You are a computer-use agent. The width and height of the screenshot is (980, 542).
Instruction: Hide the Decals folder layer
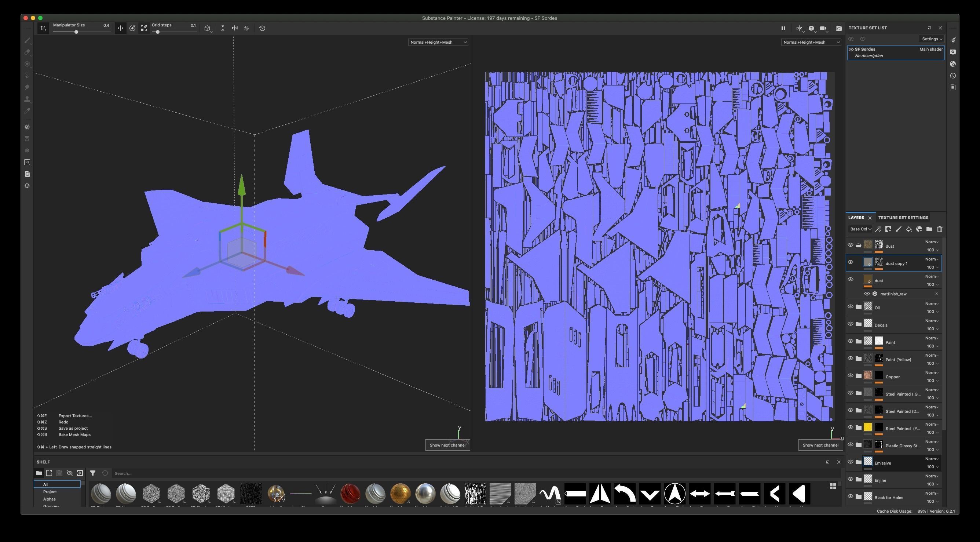point(850,324)
